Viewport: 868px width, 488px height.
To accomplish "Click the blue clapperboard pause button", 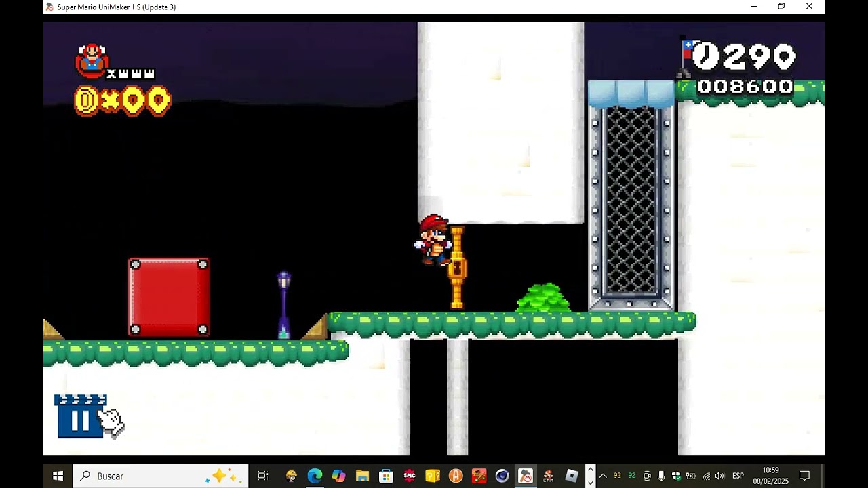I will click(x=81, y=416).
